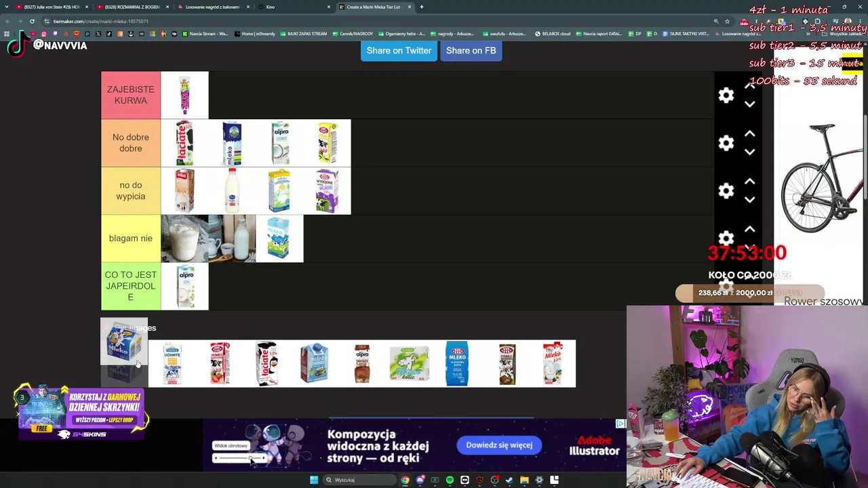Image resolution: width=868 pixels, height=488 pixels.
Task: Move blagam nie tier up
Action: click(x=750, y=230)
